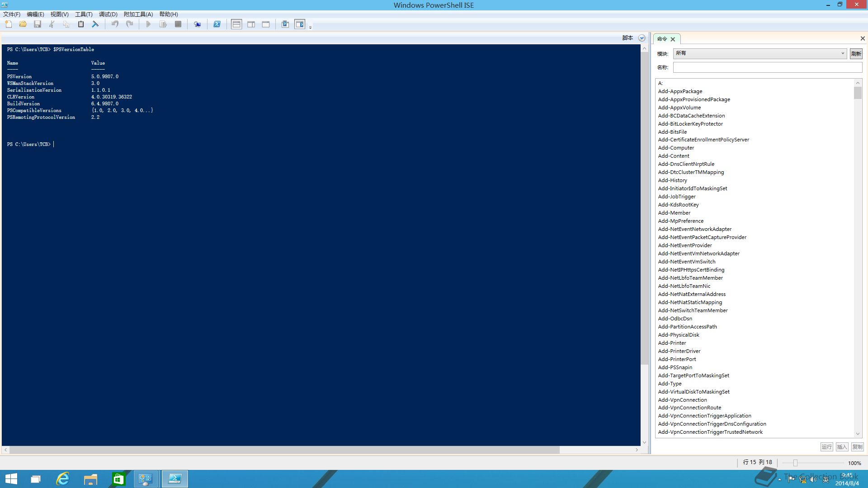Redo the last action
Viewport: 868px width, 488px height.
pyautogui.click(x=129, y=24)
